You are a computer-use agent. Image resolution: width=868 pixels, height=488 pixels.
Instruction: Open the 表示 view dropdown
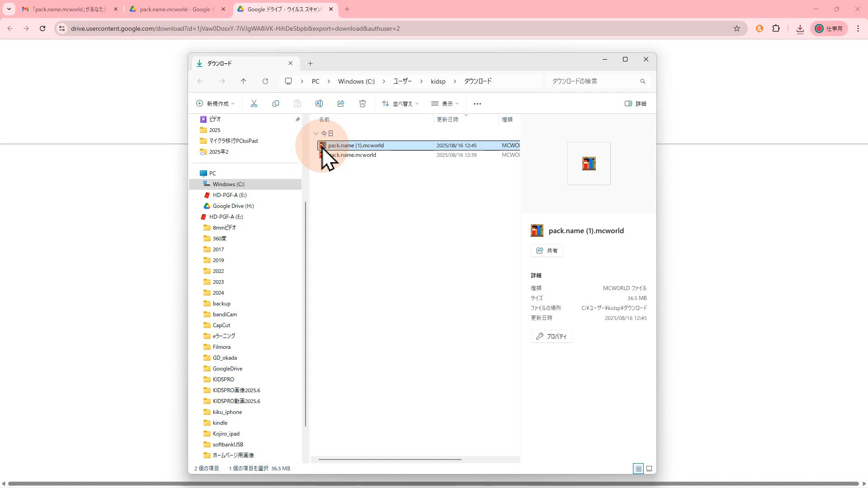445,103
